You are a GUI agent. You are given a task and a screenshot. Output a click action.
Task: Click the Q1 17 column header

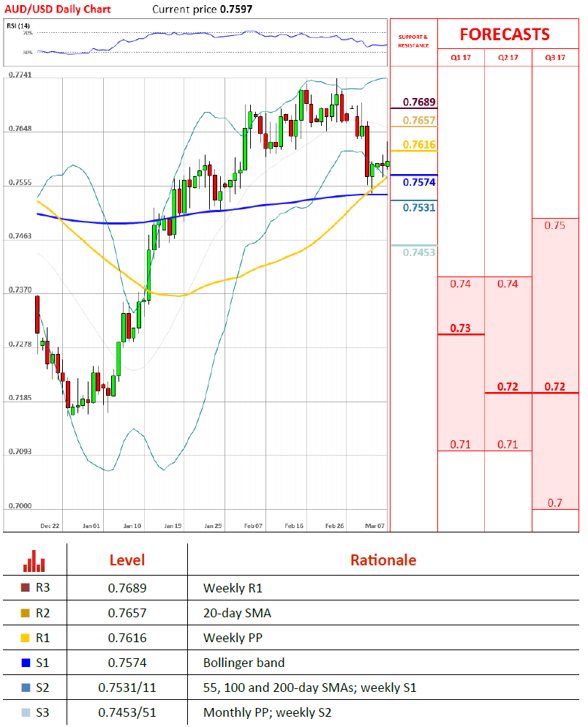461,58
